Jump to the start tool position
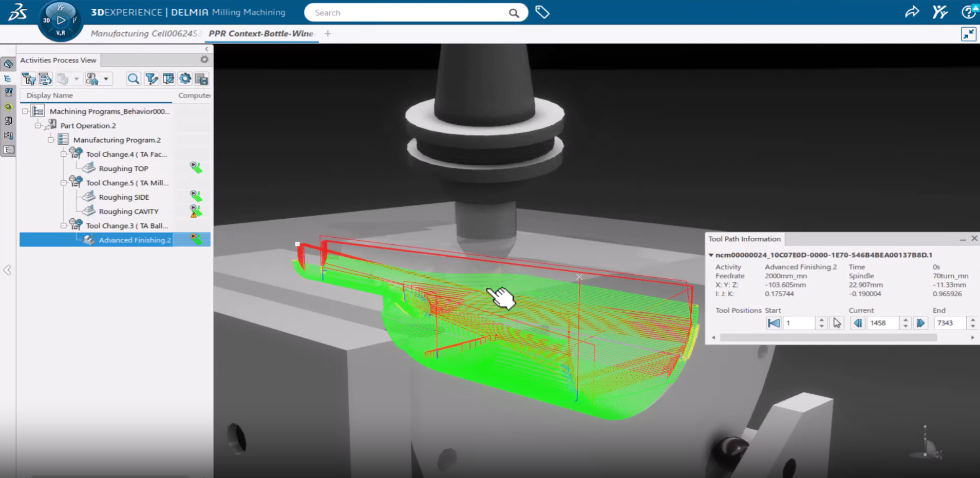The image size is (980, 478). (x=773, y=323)
